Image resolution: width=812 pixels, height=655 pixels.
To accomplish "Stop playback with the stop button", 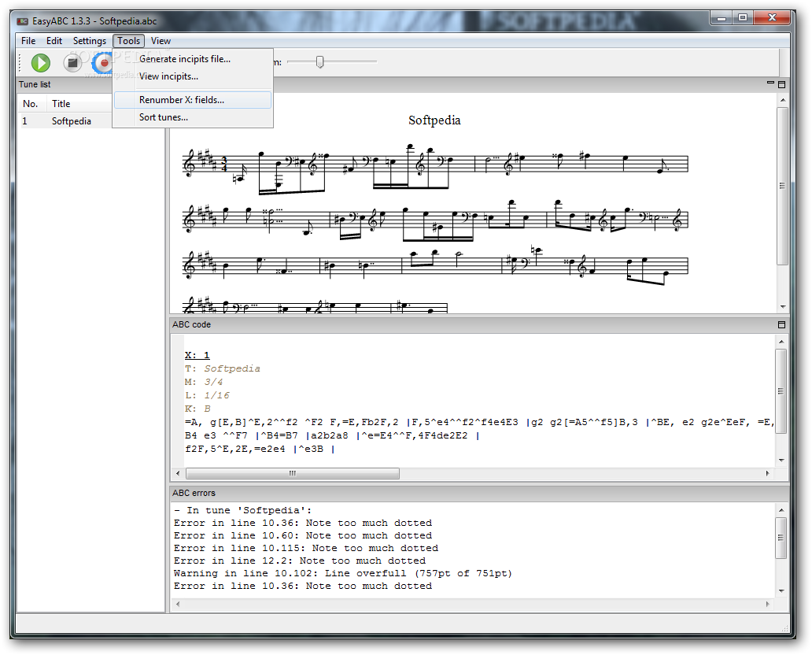I will [72, 63].
